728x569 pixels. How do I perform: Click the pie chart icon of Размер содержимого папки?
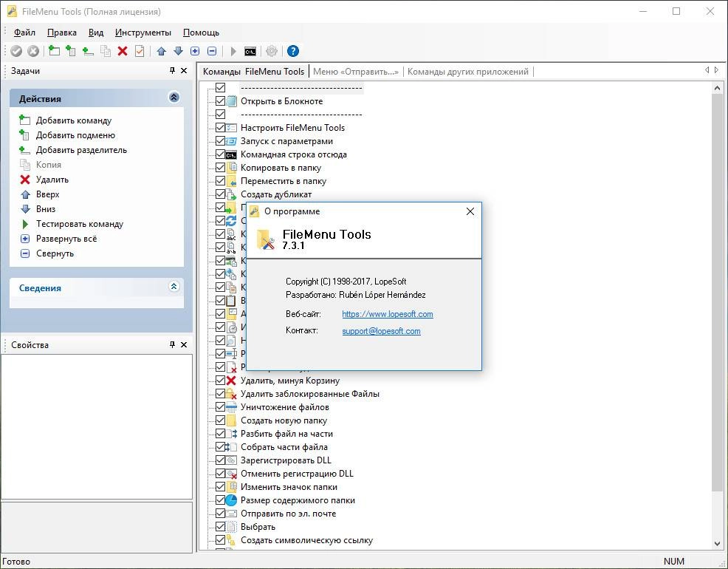coord(231,500)
